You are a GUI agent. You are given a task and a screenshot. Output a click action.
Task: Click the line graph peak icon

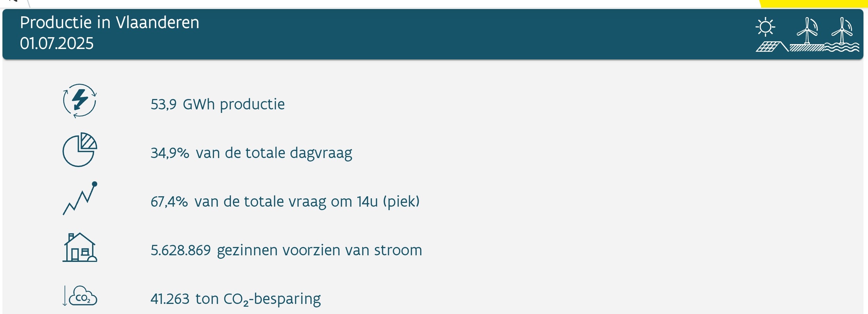click(x=80, y=198)
